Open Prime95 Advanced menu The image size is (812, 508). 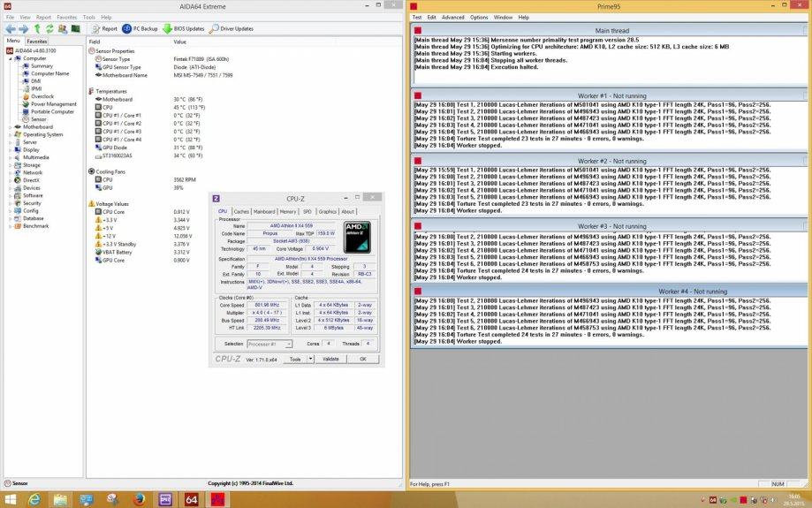[x=453, y=17]
